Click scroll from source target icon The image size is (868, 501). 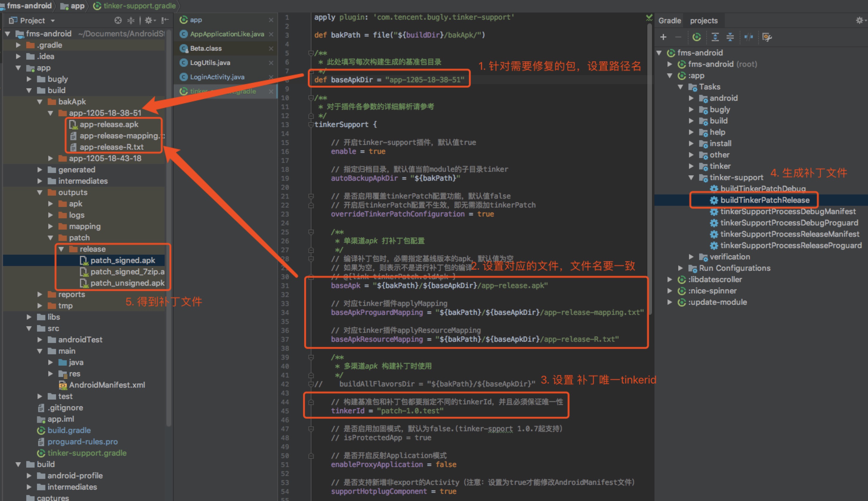point(118,20)
